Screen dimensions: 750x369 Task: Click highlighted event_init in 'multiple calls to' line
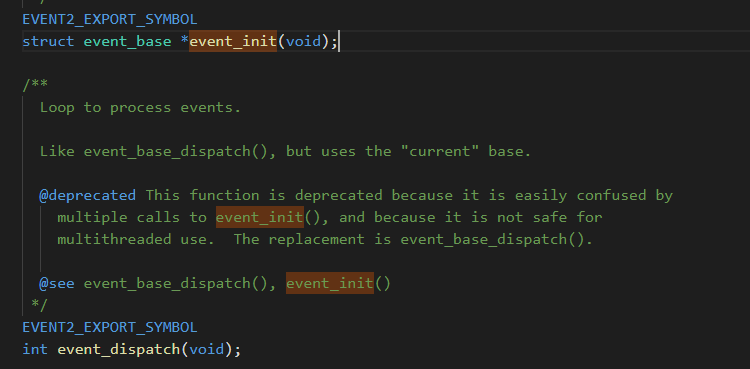click(x=260, y=217)
